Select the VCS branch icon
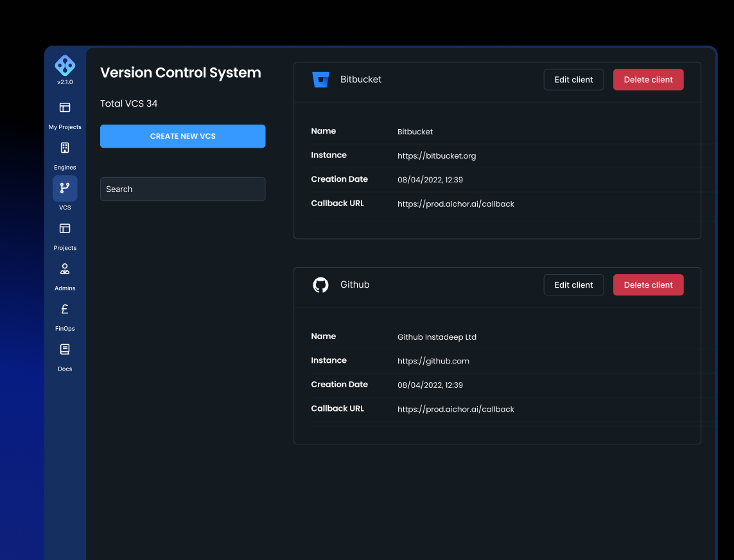 [65, 188]
